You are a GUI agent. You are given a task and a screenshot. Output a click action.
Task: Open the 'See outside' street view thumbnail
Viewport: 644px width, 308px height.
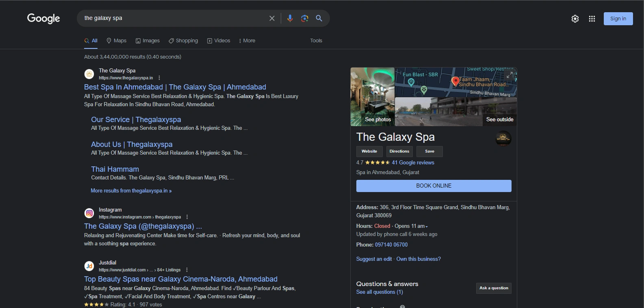pos(456,112)
